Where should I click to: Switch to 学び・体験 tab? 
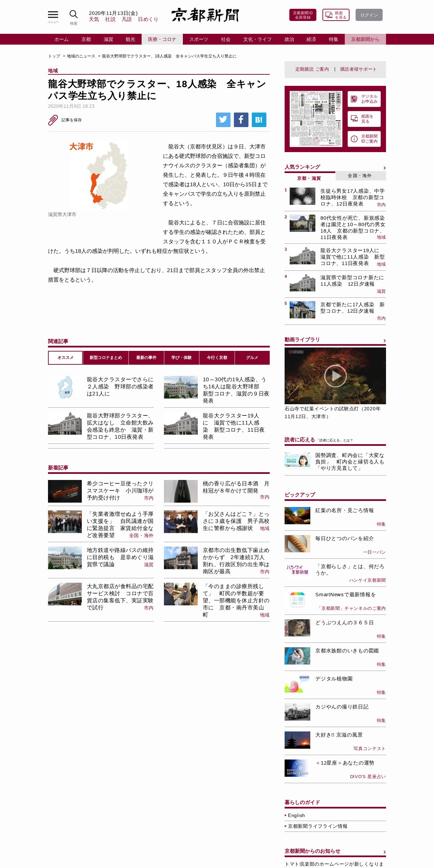[x=182, y=358]
